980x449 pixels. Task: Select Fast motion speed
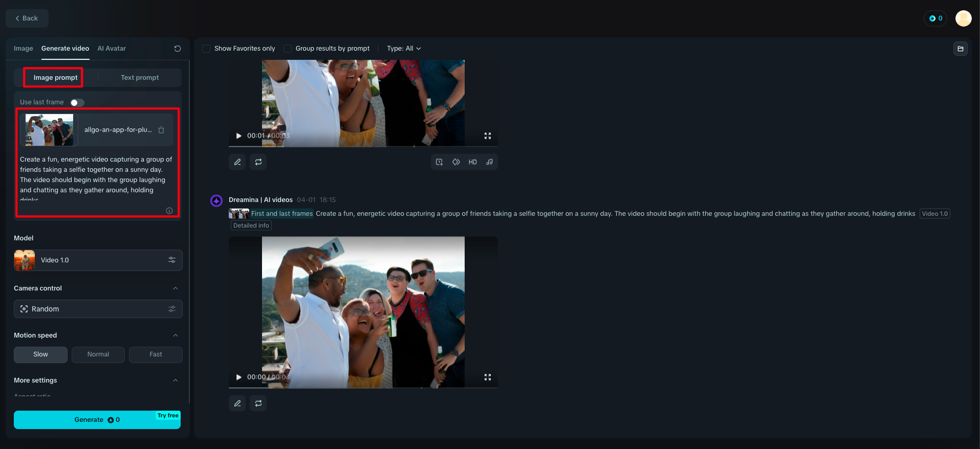[156, 354]
